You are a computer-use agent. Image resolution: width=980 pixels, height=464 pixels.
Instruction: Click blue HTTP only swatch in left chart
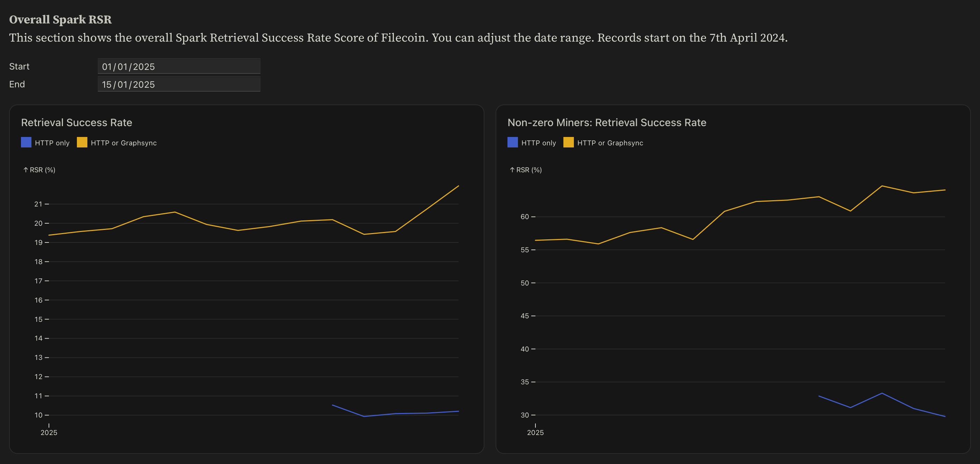pyautogui.click(x=26, y=142)
